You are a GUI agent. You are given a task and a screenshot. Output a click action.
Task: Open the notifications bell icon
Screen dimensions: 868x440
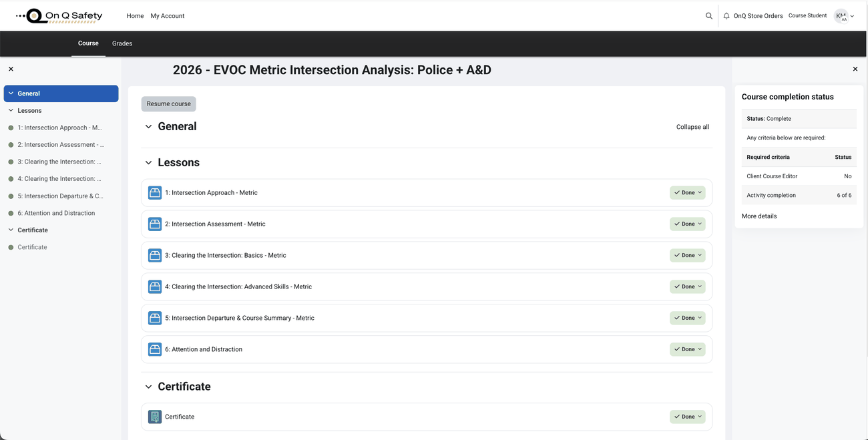726,16
